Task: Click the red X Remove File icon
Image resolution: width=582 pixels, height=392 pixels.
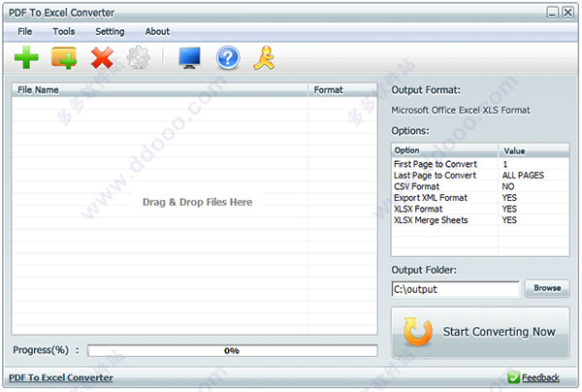Action: point(102,58)
